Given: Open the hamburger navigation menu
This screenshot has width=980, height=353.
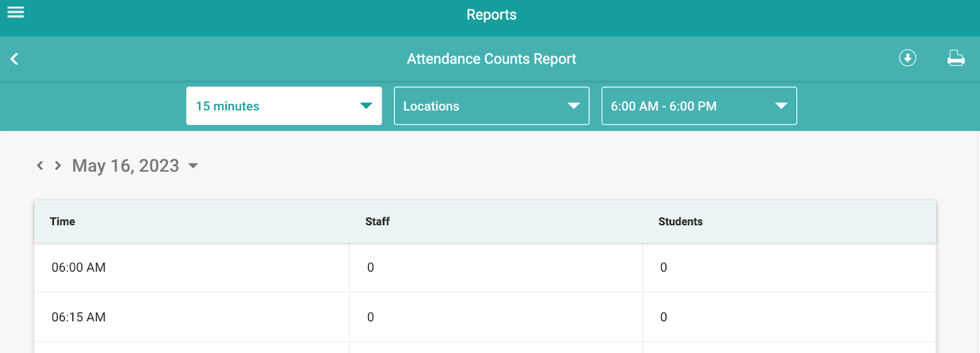Looking at the screenshot, I should 15,12.
